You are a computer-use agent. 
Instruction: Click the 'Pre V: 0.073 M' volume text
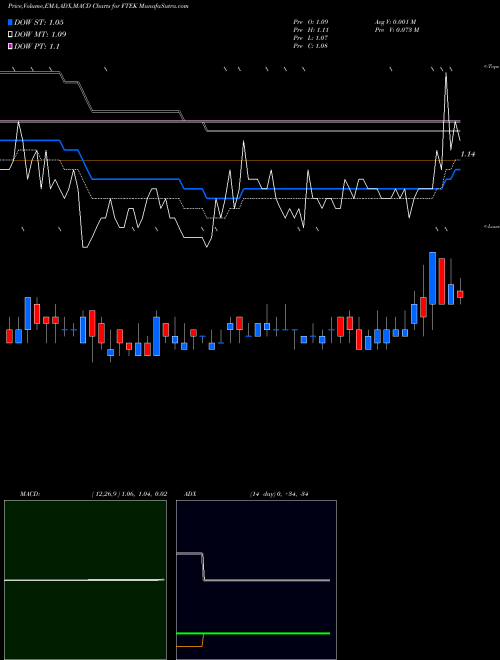(396, 30)
